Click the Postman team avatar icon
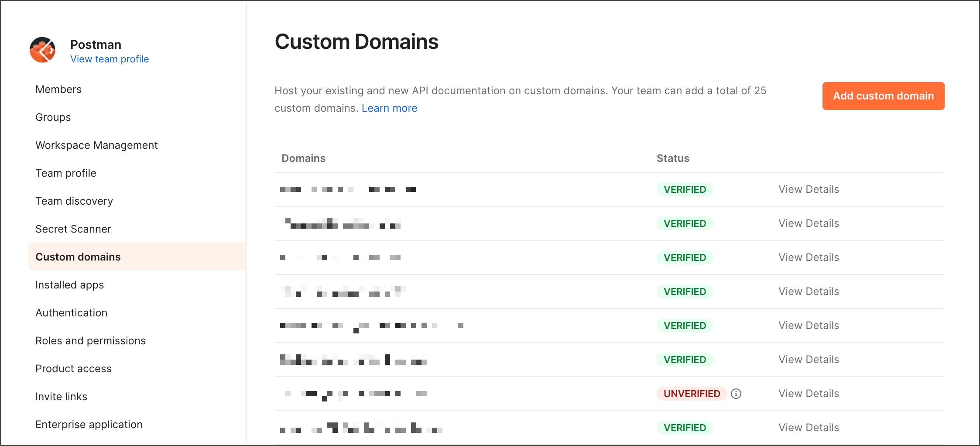The image size is (980, 446). pyautogui.click(x=42, y=50)
